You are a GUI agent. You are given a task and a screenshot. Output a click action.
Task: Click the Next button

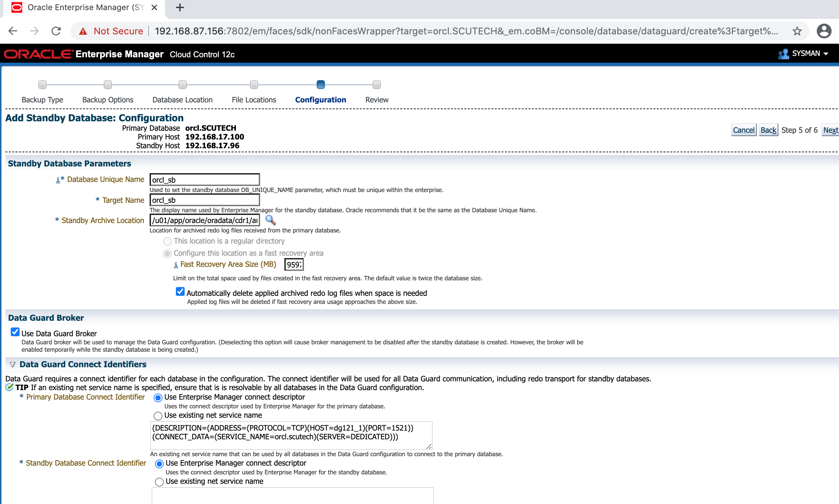pyautogui.click(x=831, y=130)
